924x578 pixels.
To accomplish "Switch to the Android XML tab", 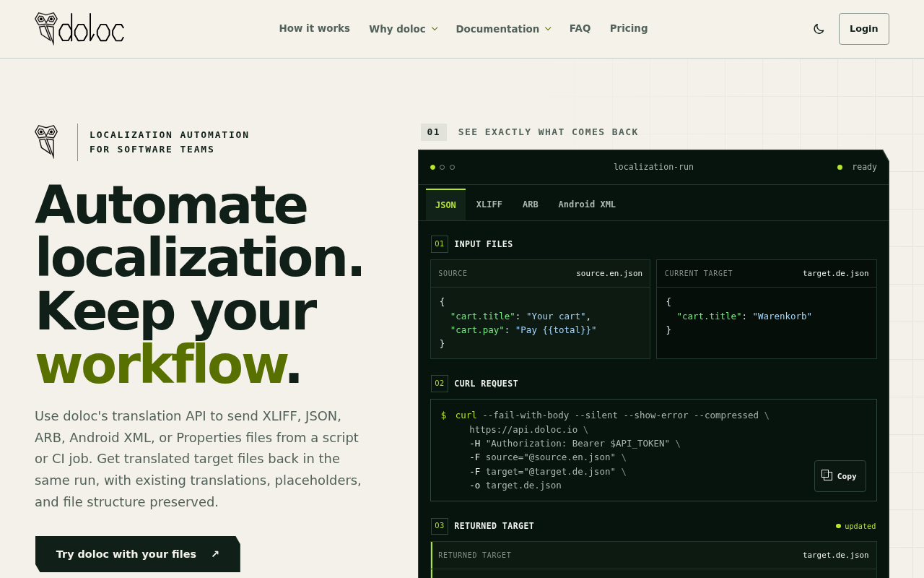I will tap(587, 204).
